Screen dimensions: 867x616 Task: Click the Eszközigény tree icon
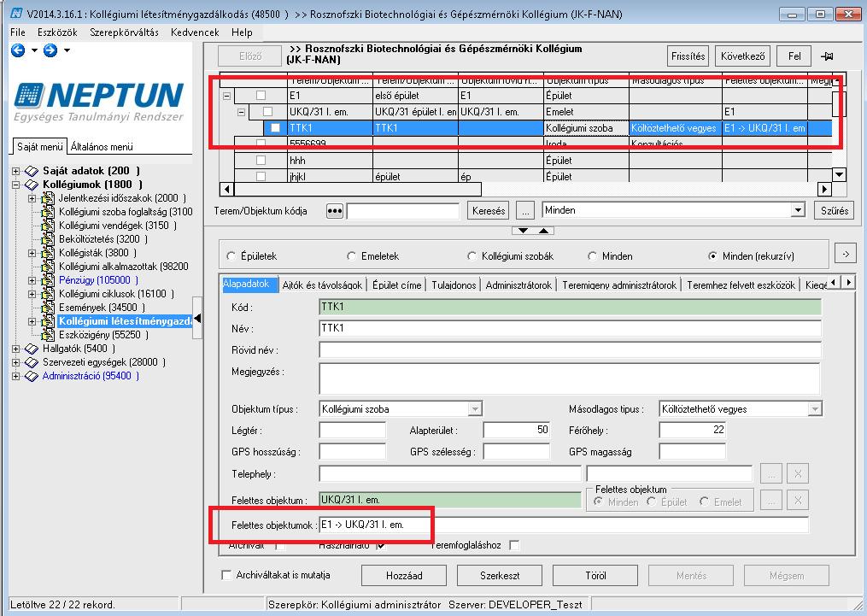[48, 335]
